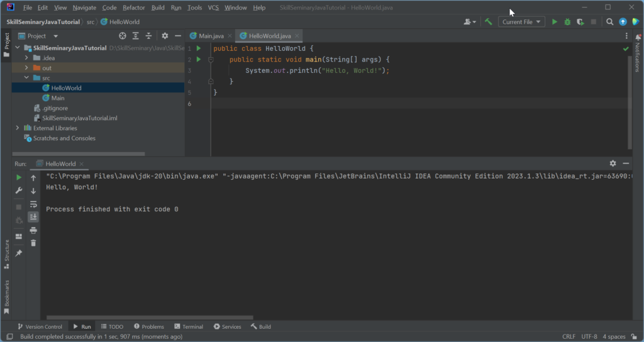Click the green inspection checkmark
Viewport: 644px width, 342px height.
click(626, 48)
